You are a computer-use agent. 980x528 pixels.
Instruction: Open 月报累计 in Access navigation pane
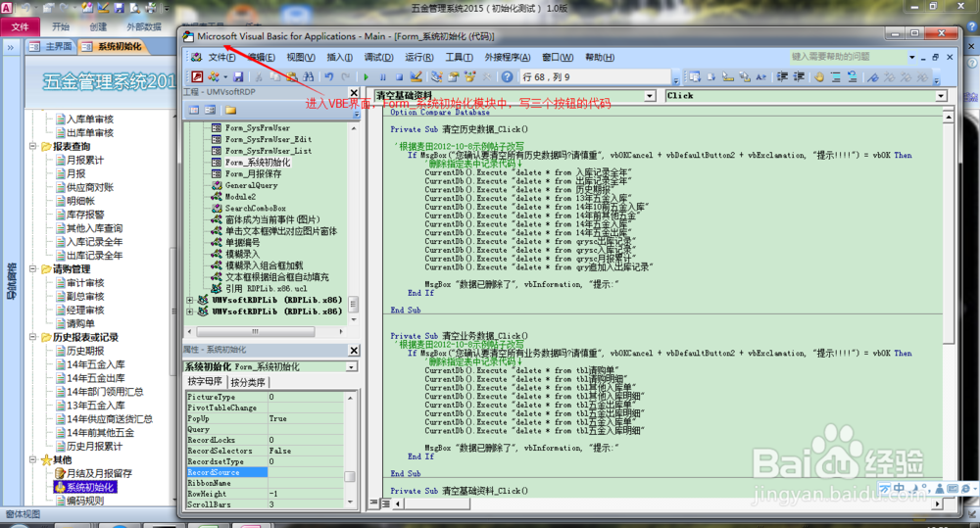85,160
